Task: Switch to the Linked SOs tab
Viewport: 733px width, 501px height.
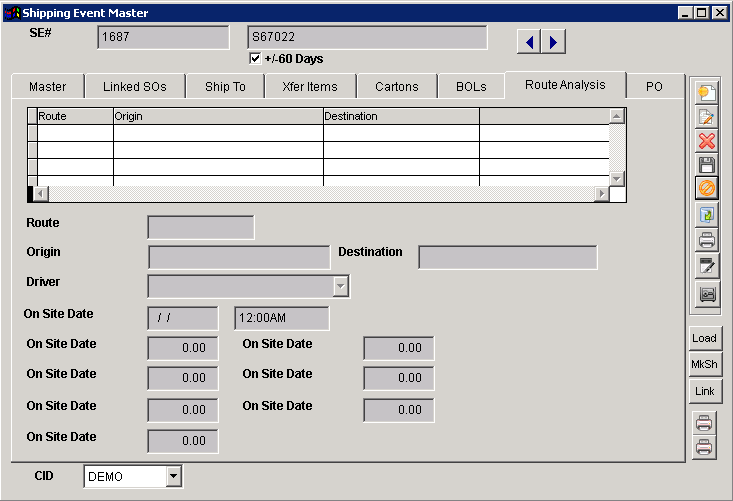Action: coord(135,87)
